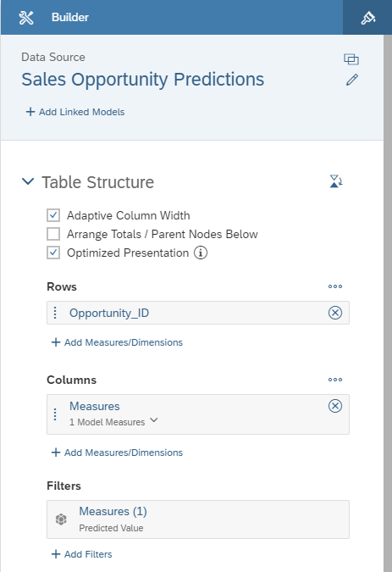
Task: Edit data source with pencil icon
Action: (352, 80)
